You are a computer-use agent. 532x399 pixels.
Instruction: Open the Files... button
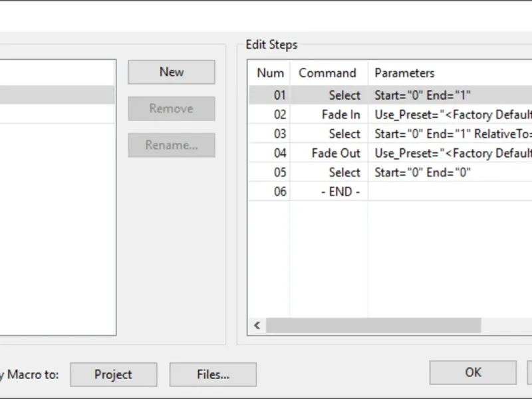point(213,374)
